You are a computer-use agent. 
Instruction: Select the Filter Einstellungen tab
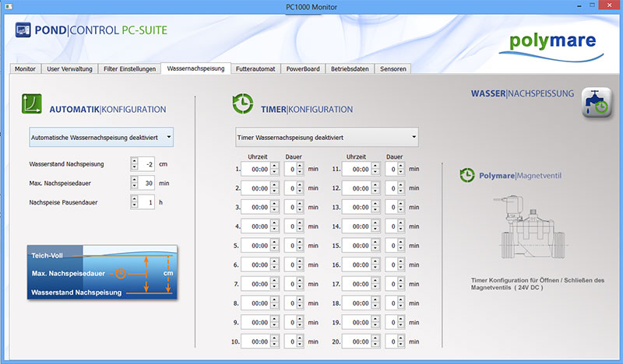click(129, 69)
